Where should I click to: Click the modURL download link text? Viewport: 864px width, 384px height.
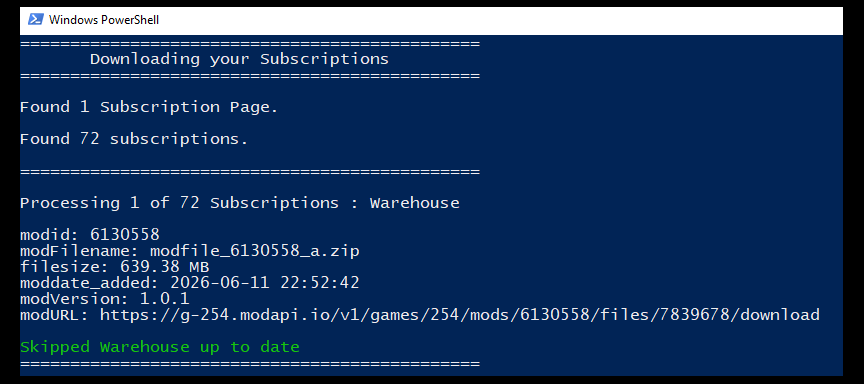coord(460,315)
